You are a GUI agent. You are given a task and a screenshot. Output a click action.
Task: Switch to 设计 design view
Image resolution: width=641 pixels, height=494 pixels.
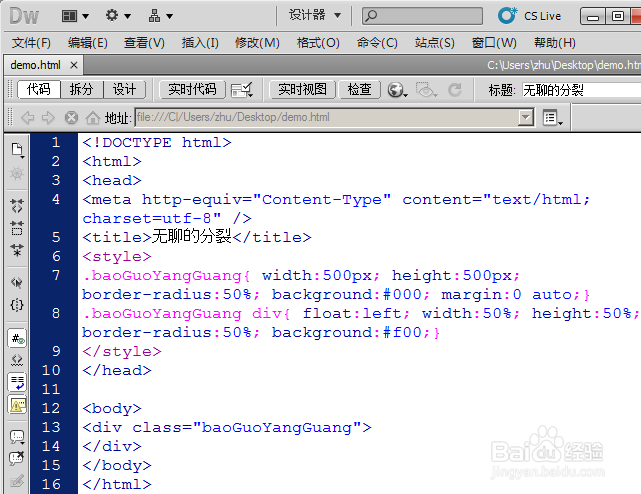124,89
